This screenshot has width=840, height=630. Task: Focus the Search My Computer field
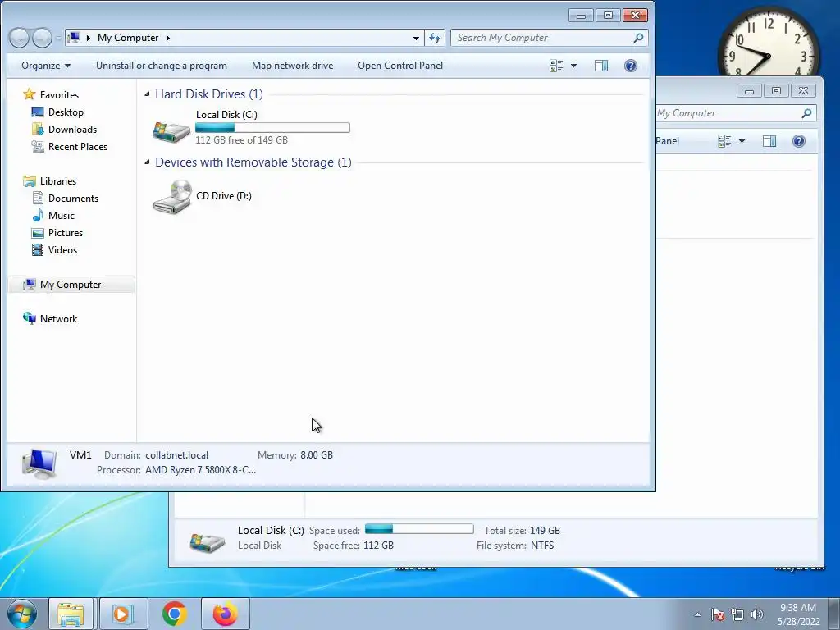(x=549, y=38)
